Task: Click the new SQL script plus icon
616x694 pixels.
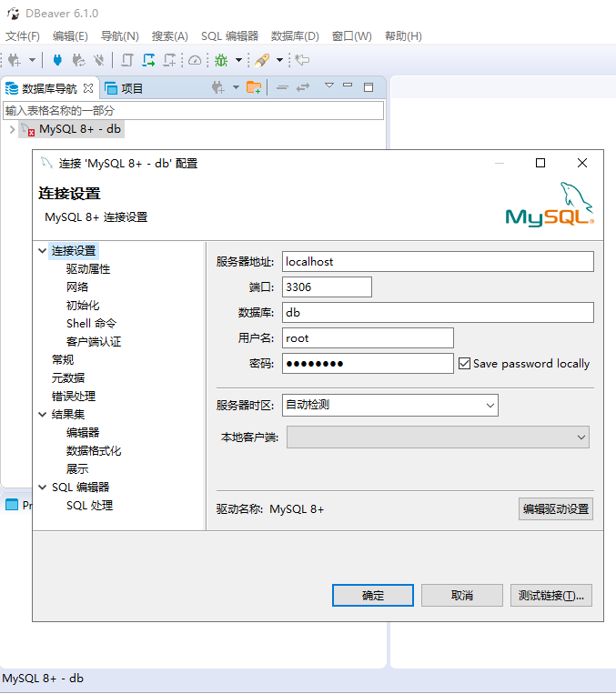Action: pyautogui.click(x=169, y=60)
